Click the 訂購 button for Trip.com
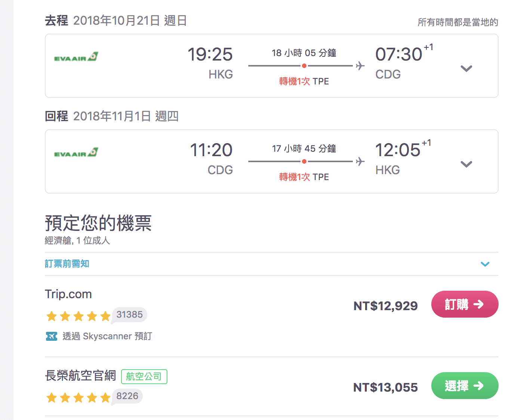The height and width of the screenshot is (420, 524). click(x=465, y=304)
